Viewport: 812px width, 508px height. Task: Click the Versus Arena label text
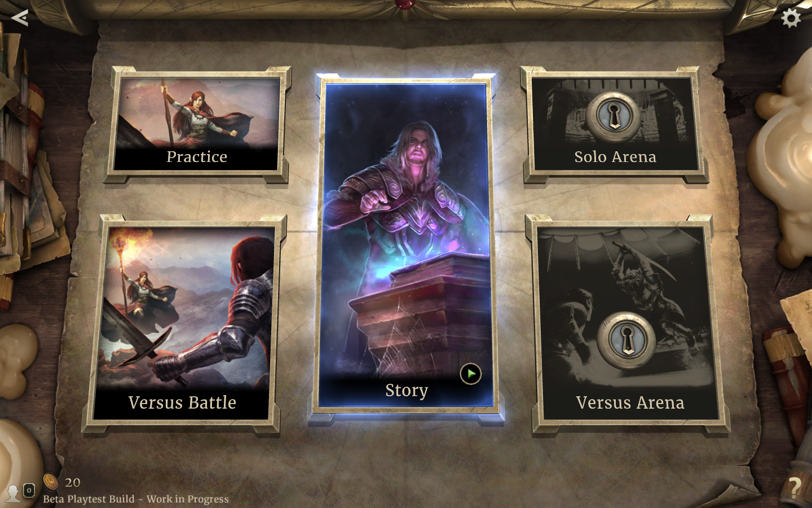[630, 402]
